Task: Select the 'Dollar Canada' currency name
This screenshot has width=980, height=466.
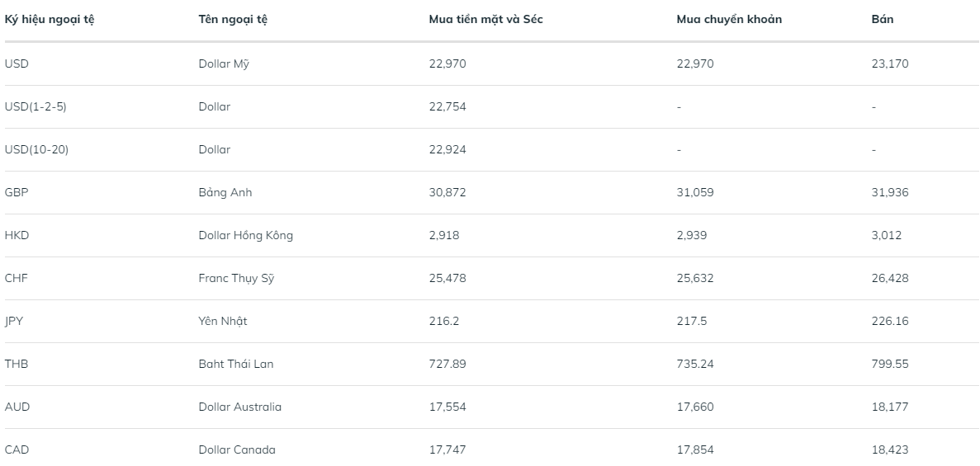Action: coord(237,450)
